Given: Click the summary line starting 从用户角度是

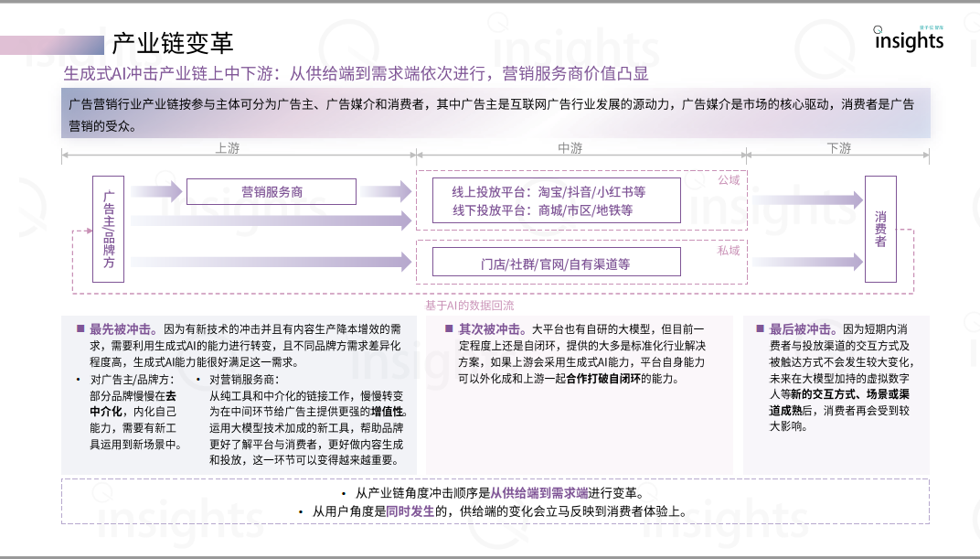Looking at the screenshot, I should click(499, 511).
